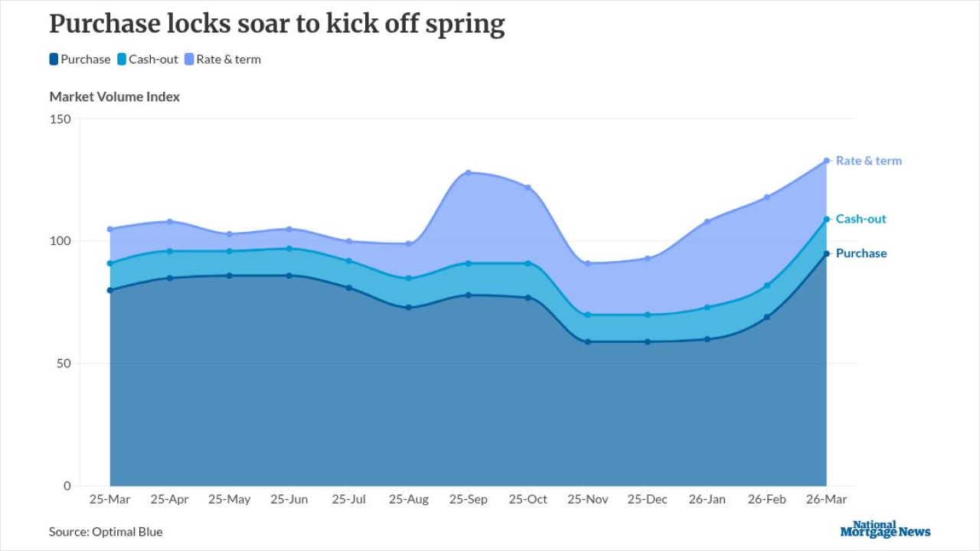Click the Source: Optimal Blue text

click(x=106, y=531)
